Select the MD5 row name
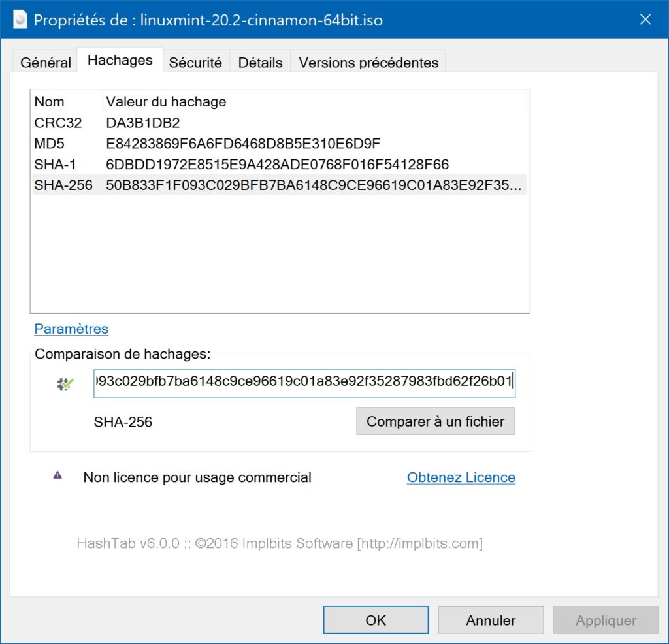The width and height of the screenshot is (669, 644). pos(49,143)
